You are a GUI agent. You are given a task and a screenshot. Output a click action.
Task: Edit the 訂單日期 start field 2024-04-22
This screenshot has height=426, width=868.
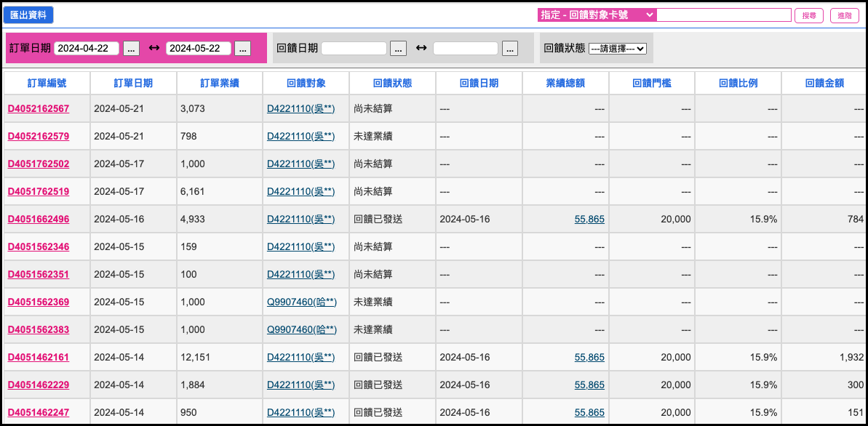(87, 48)
